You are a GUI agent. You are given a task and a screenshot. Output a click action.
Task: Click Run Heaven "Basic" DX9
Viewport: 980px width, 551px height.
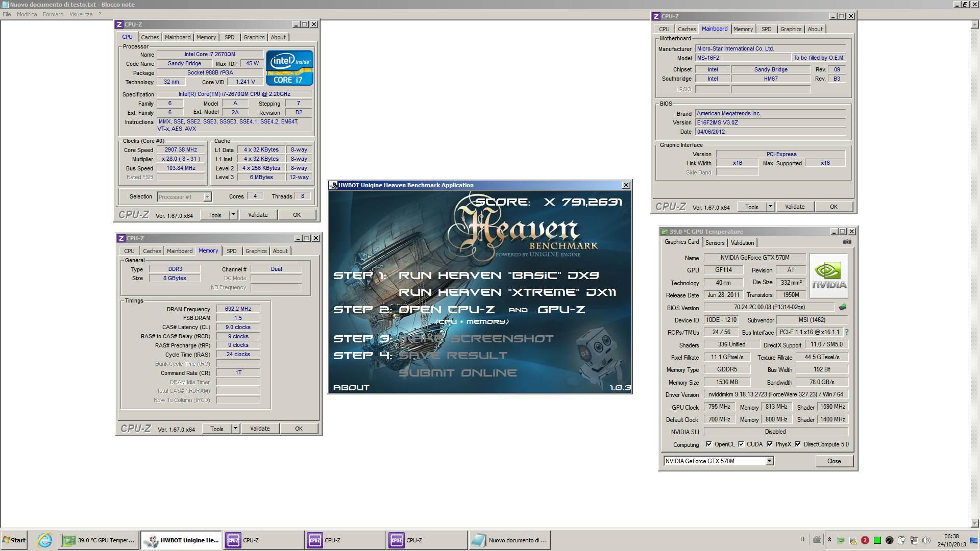coord(499,275)
